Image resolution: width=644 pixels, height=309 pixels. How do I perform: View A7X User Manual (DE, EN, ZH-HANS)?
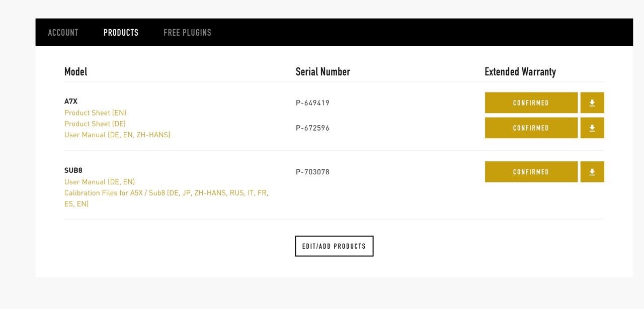click(x=117, y=135)
